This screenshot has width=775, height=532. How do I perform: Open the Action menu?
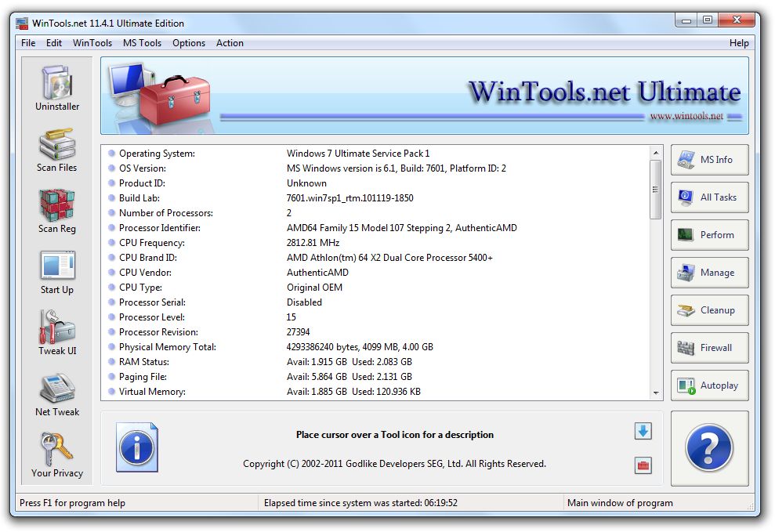(x=230, y=43)
